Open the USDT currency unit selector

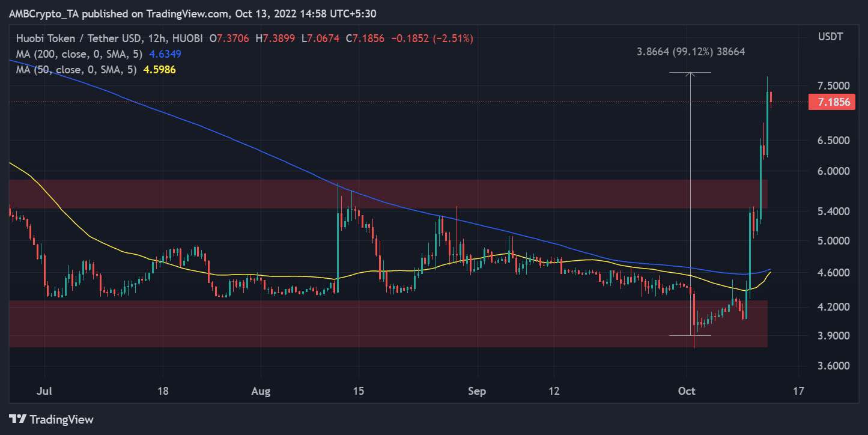coord(830,36)
